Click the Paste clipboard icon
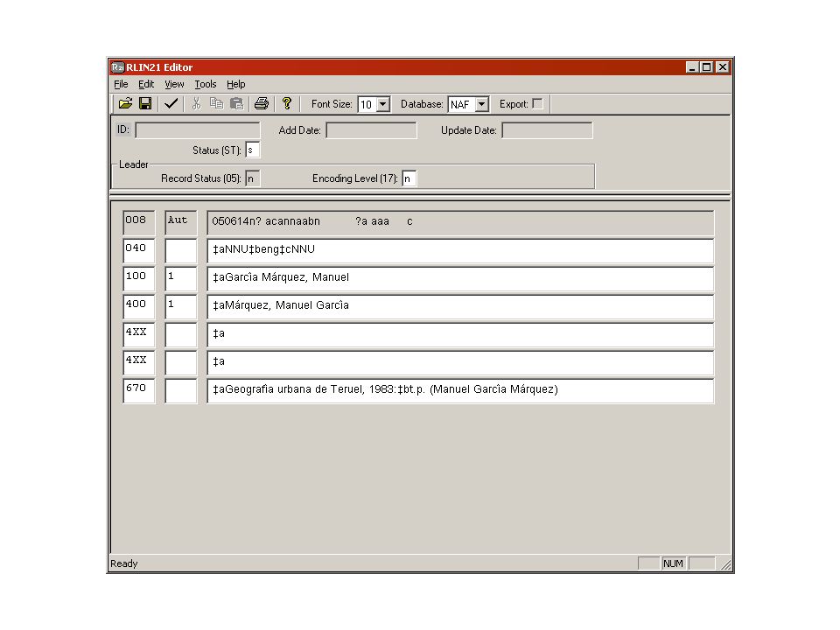 coord(236,103)
